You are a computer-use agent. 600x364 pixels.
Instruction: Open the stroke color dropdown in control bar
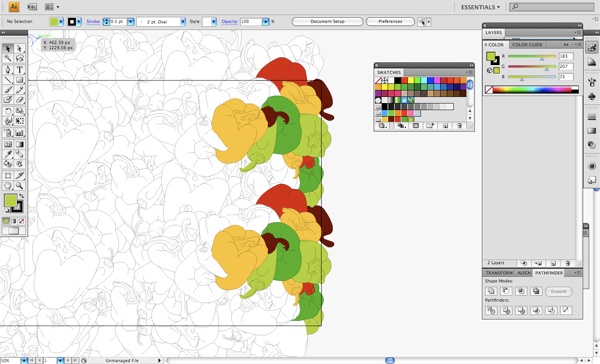[x=79, y=22]
